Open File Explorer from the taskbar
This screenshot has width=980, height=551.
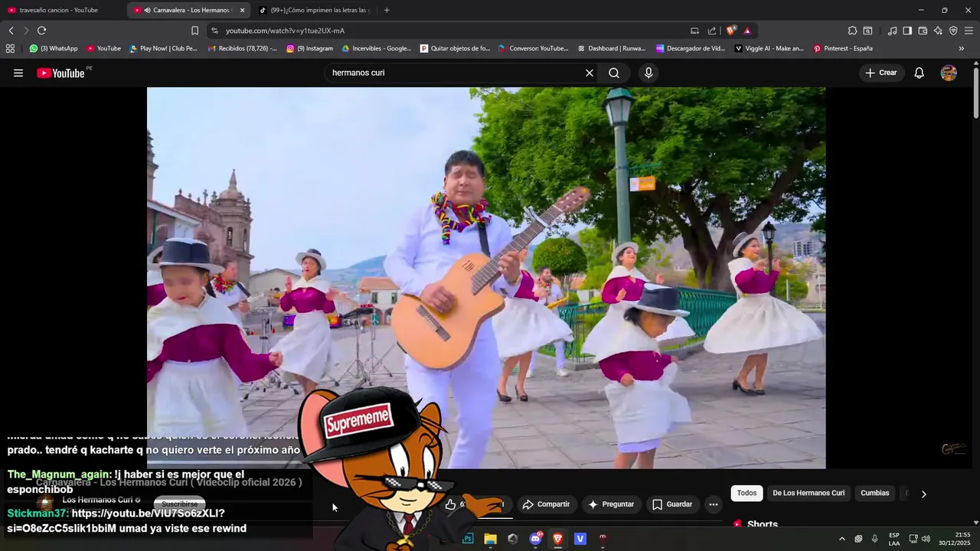coord(490,539)
